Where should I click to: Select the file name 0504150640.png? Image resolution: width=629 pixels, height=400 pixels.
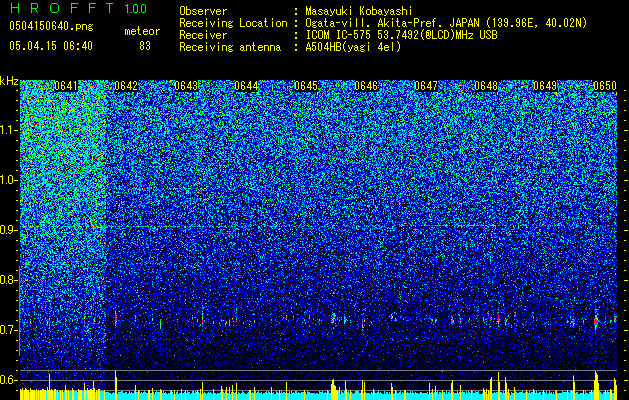tap(51, 26)
